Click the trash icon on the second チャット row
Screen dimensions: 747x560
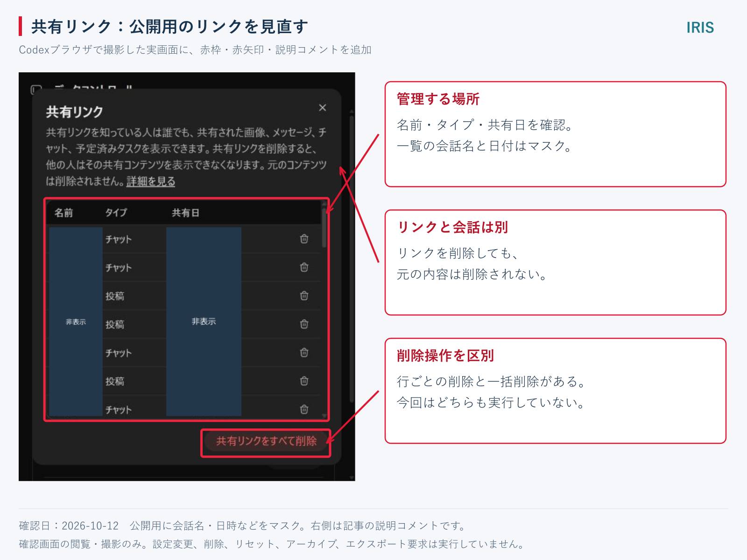pyautogui.click(x=304, y=267)
